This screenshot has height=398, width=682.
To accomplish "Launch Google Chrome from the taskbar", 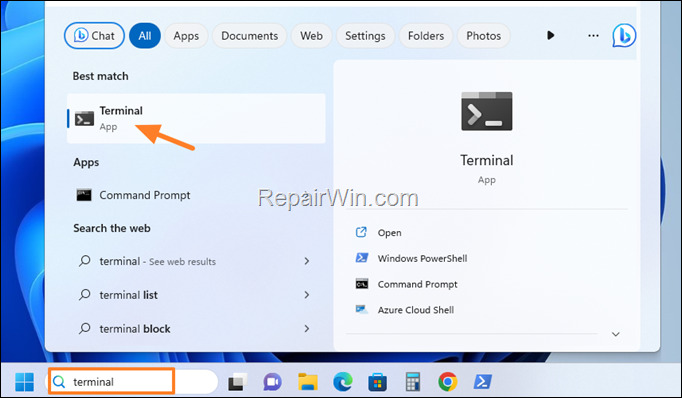I will (448, 382).
